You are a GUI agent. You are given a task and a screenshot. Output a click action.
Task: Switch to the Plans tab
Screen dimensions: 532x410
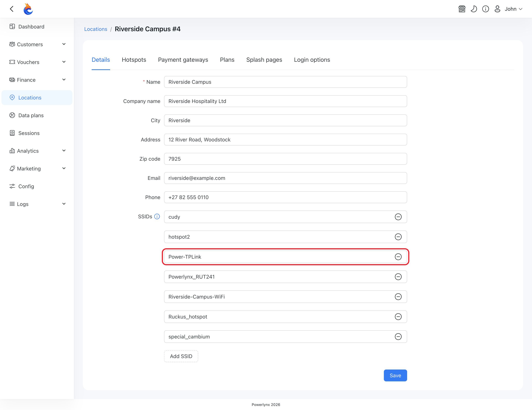tap(227, 60)
